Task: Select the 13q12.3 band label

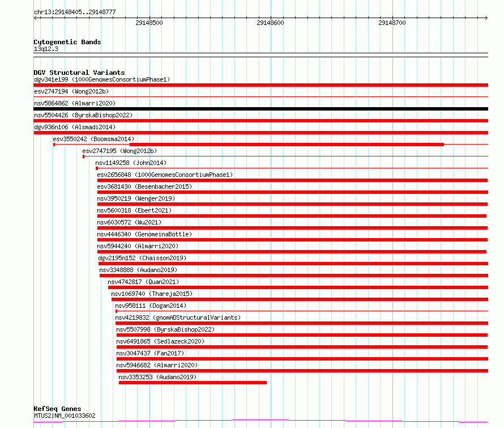Action: point(46,49)
